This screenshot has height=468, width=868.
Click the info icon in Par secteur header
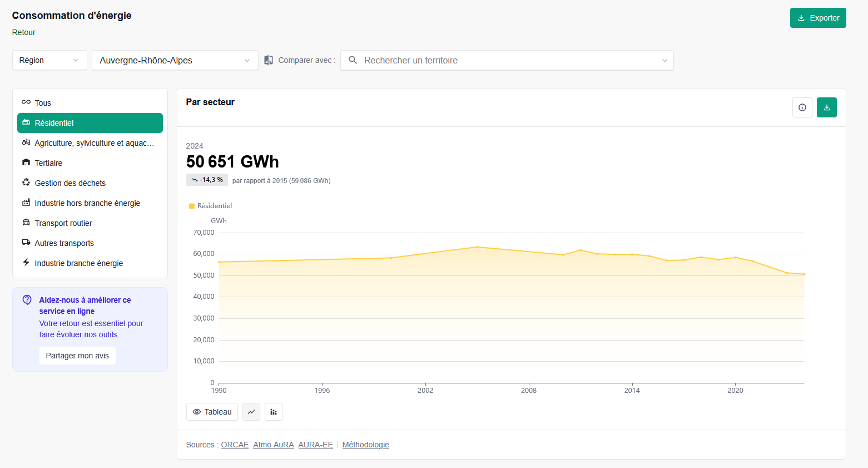pos(802,107)
